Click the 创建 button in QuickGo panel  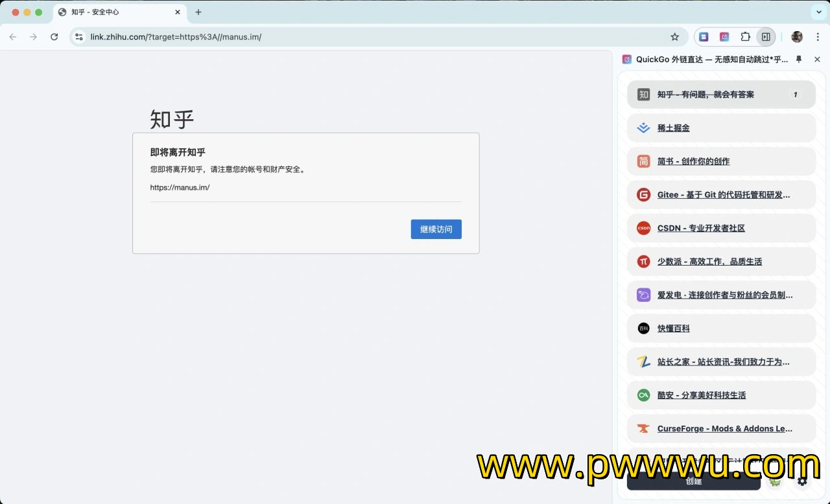(x=694, y=481)
